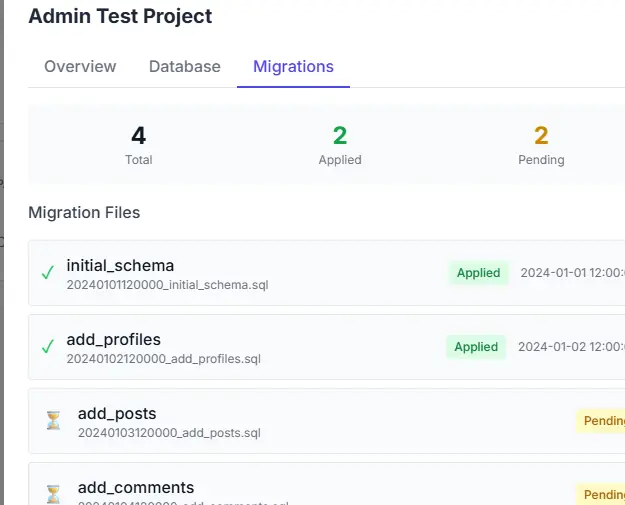Click the hourglass icon beside add_comments
Screen dimensions: 625x505
click(x=53, y=494)
